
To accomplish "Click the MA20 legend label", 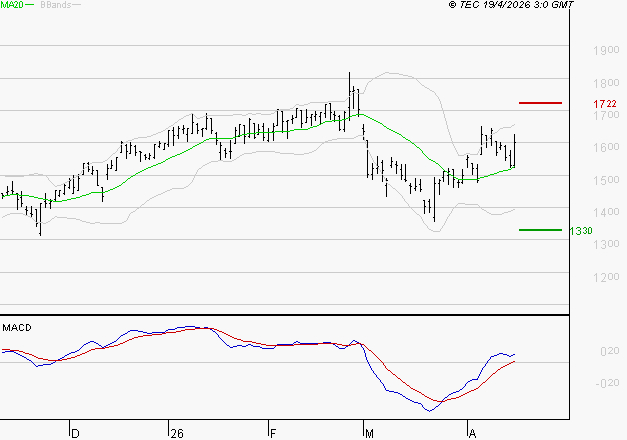I will point(11,5).
